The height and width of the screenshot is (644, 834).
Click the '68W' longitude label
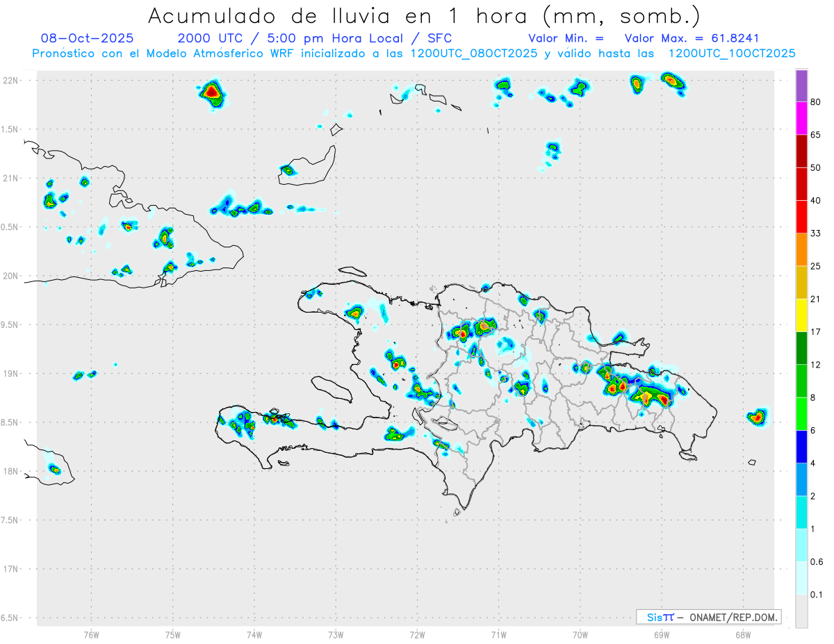pos(743,634)
